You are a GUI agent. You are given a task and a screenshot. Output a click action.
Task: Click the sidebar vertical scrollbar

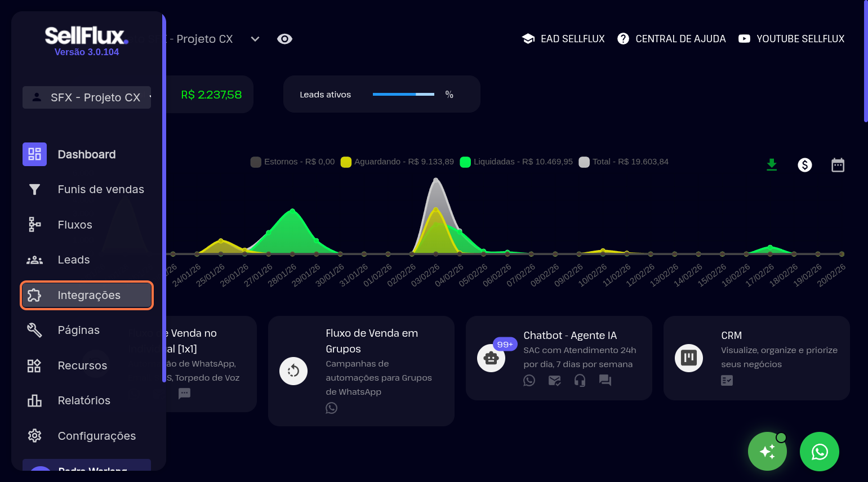tap(164, 197)
